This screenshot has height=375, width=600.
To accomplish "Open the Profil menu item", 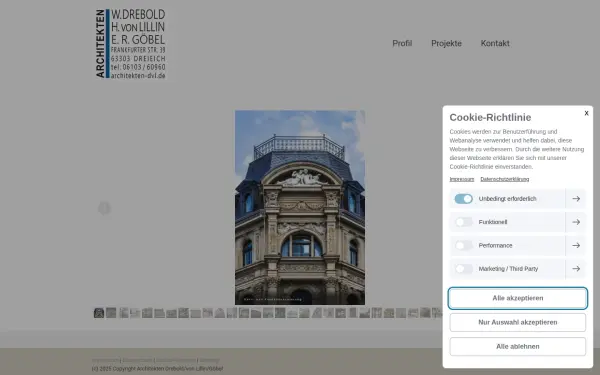I will [x=402, y=43].
